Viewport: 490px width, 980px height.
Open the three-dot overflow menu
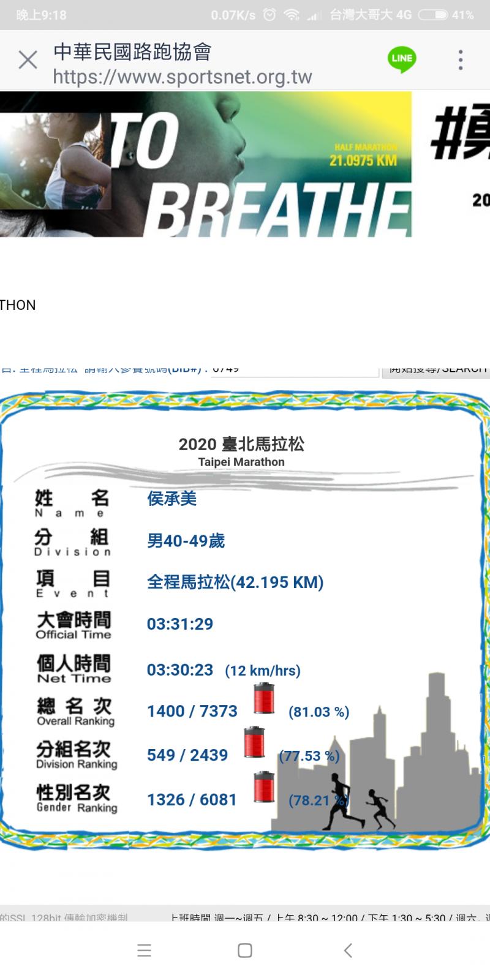[461, 60]
